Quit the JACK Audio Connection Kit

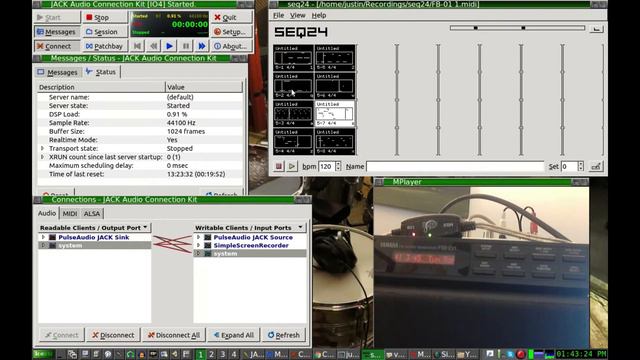[x=231, y=17]
